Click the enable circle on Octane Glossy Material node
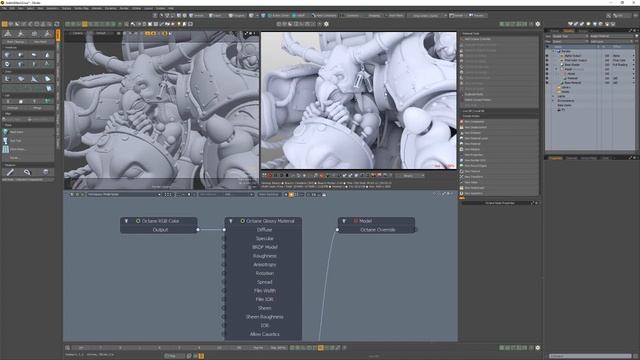The width and height of the screenshot is (640, 360). (242, 221)
